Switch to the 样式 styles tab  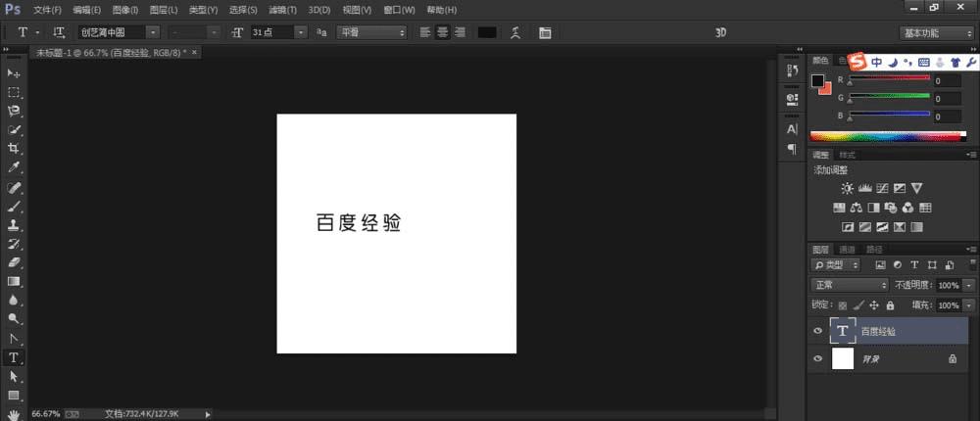point(847,155)
